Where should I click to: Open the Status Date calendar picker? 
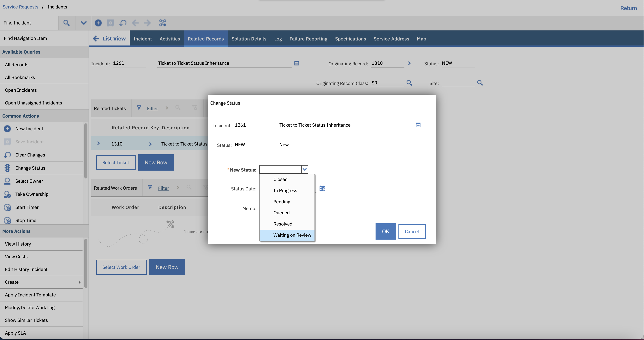(322, 188)
